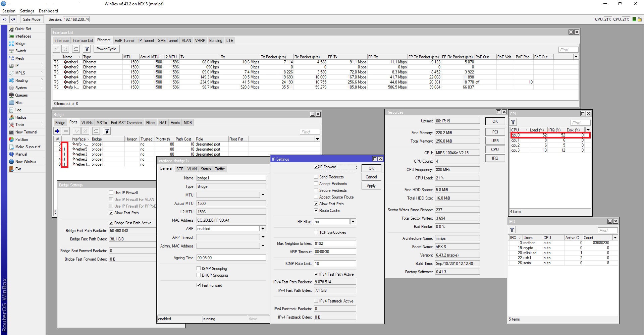Switch to the EoIP Tunnel tab
The height and width of the screenshot is (335, 644).
124,41
